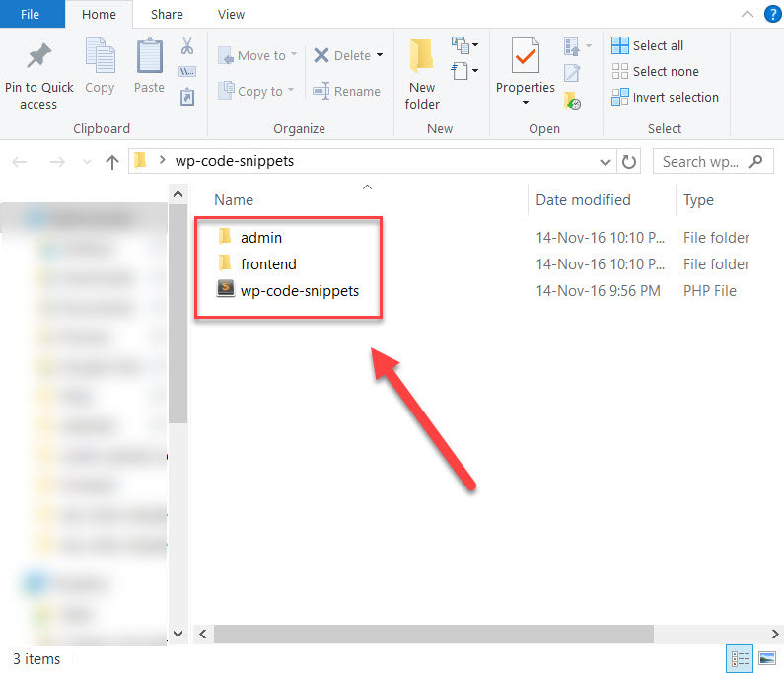Click the Copy path icon
This screenshot has width=784, height=673.
[187, 72]
